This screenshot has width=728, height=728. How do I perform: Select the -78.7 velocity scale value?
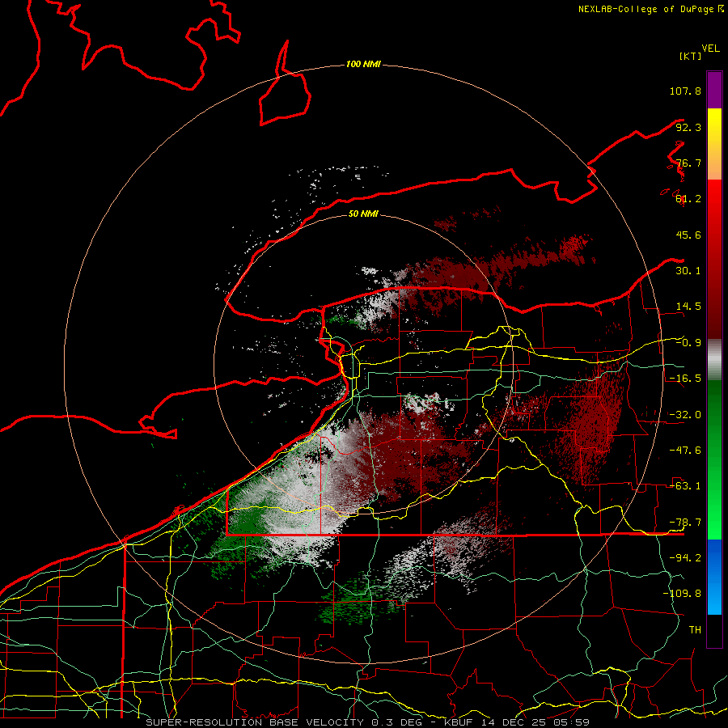(x=685, y=523)
